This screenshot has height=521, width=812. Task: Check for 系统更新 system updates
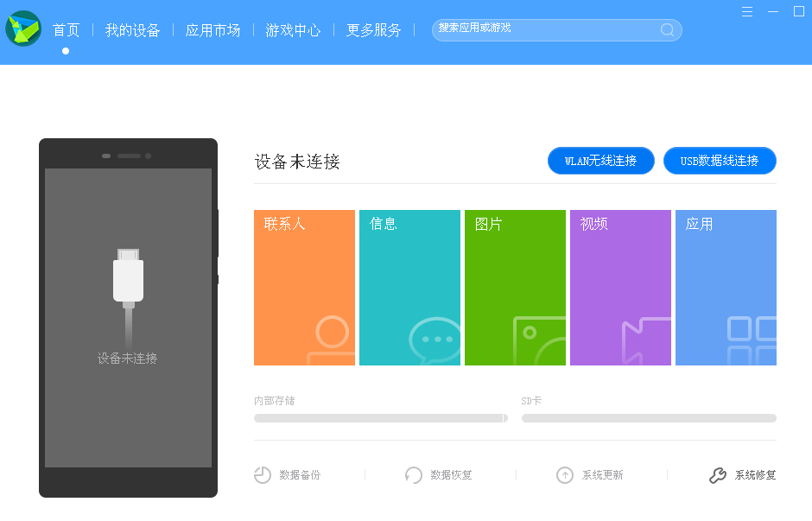[x=592, y=475]
